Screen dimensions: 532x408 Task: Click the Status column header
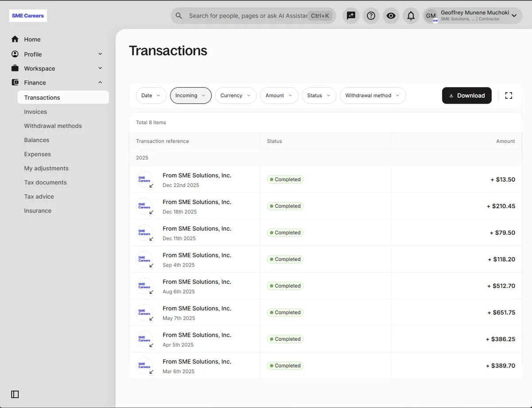coord(274,141)
